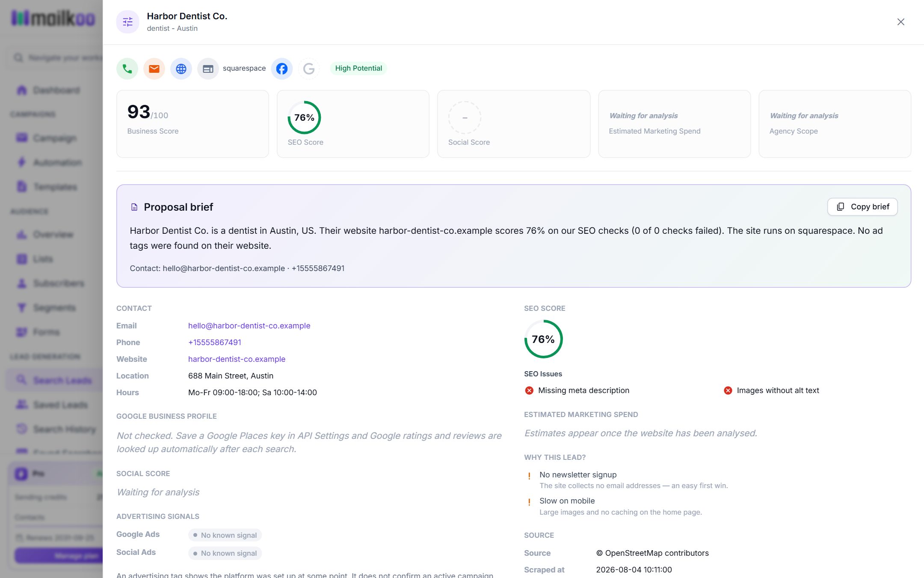Click the Agency Scope card

(x=835, y=124)
